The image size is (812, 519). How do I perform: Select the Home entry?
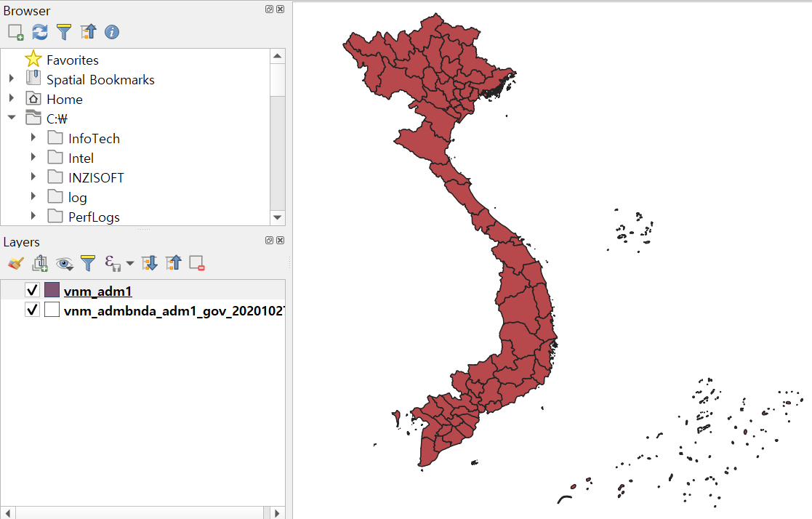pyautogui.click(x=65, y=100)
